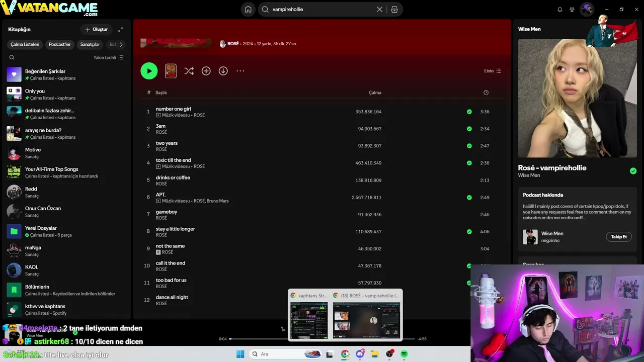Open the Wise Men link under the episode title
Viewport: 644px width, 362px height.
[529, 175]
